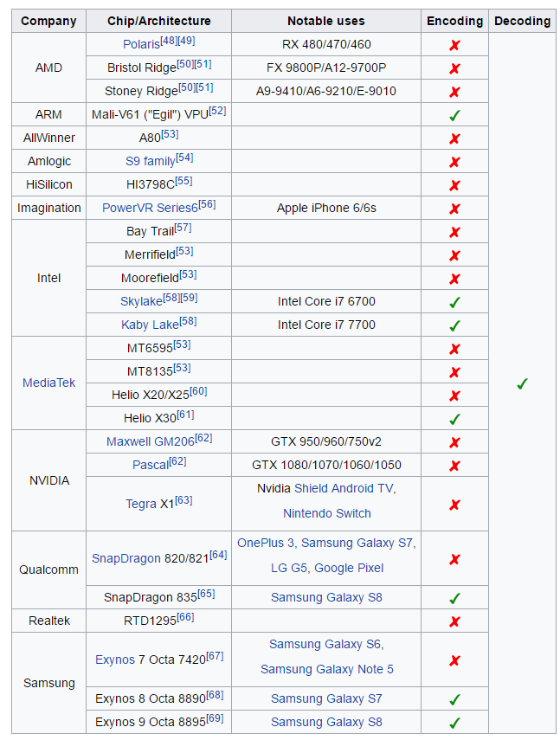Open the Skylake link
This screenshot has width=560, height=740.
pyautogui.click(x=142, y=301)
